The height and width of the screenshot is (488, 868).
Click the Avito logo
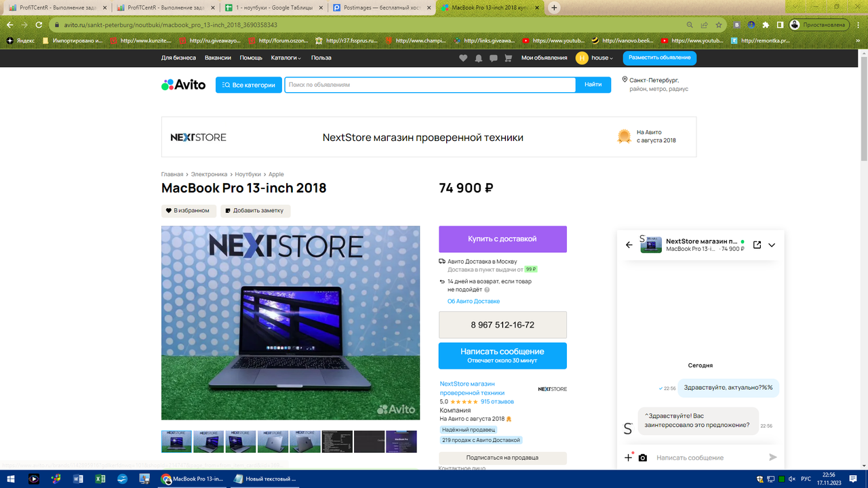(x=183, y=84)
